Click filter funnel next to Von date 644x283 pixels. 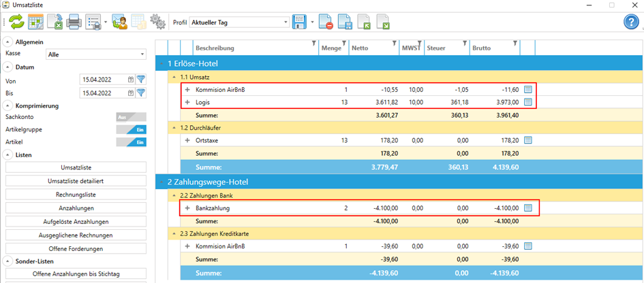(x=141, y=79)
